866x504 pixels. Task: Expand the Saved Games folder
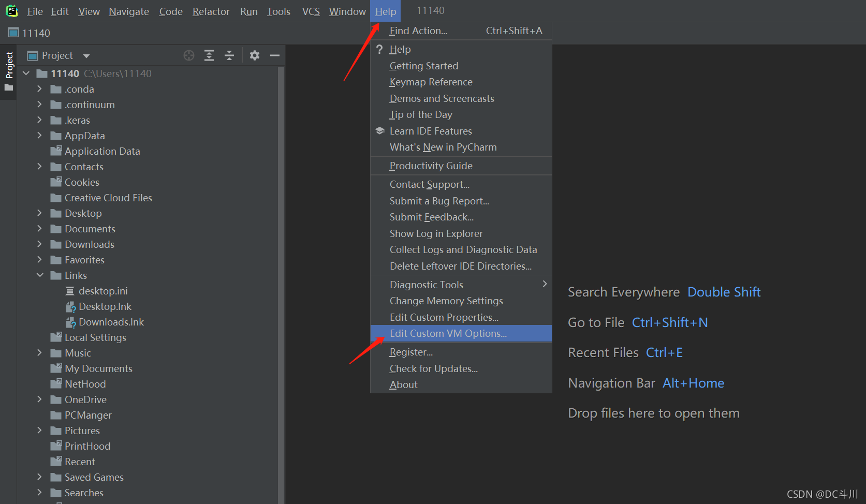point(40,477)
